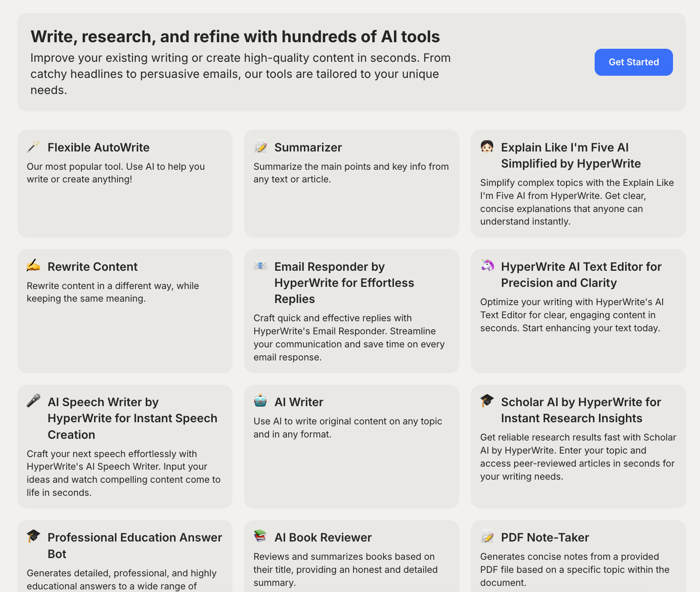Click the envelope icon for Email Responder

click(260, 266)
